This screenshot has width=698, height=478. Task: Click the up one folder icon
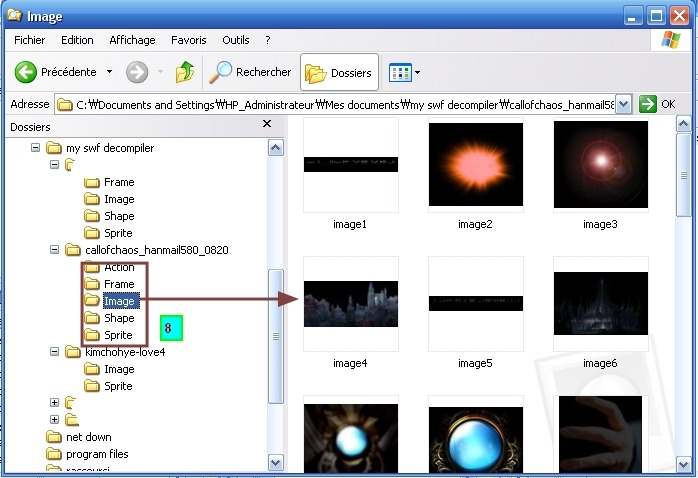185,72
